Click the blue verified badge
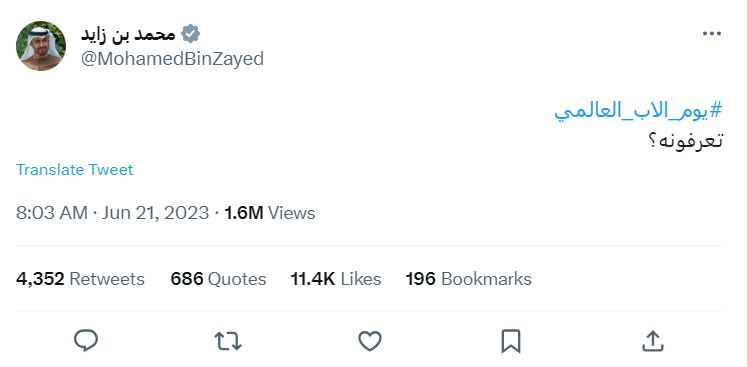Screen dimensions: 747x367 pyautogui.click(x=191, y=34)
